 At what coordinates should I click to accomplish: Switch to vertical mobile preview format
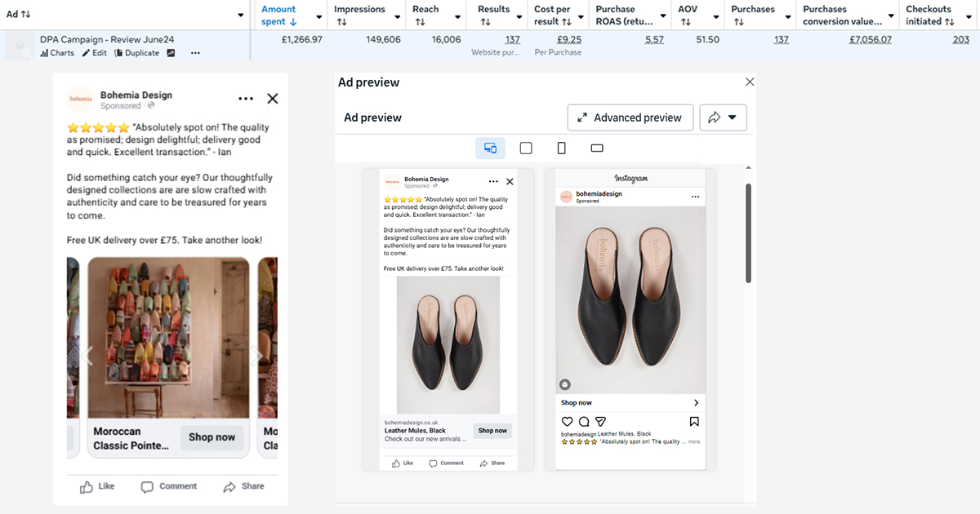coord(562,148)
